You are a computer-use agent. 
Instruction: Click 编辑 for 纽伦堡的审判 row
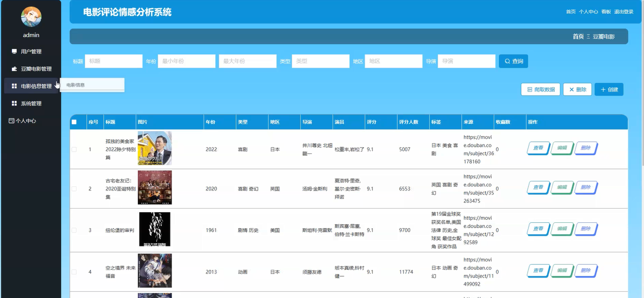(x=562, y=229)
